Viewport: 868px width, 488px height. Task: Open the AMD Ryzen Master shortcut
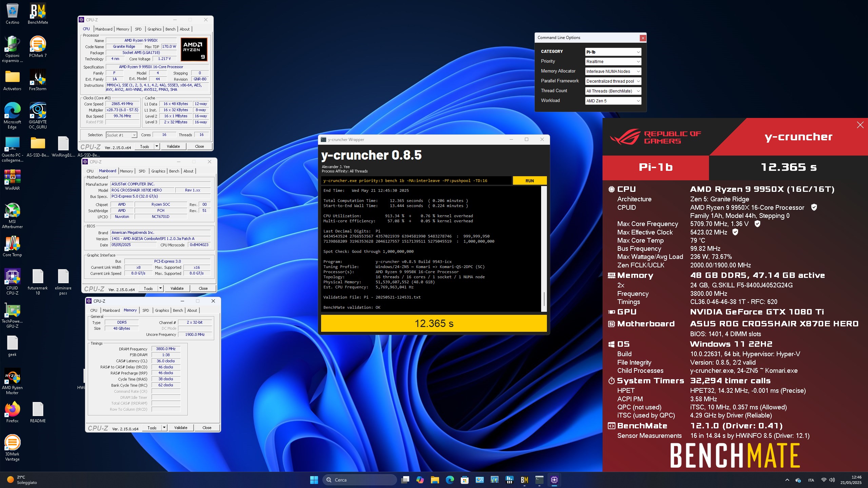click(x=12, y=381)
